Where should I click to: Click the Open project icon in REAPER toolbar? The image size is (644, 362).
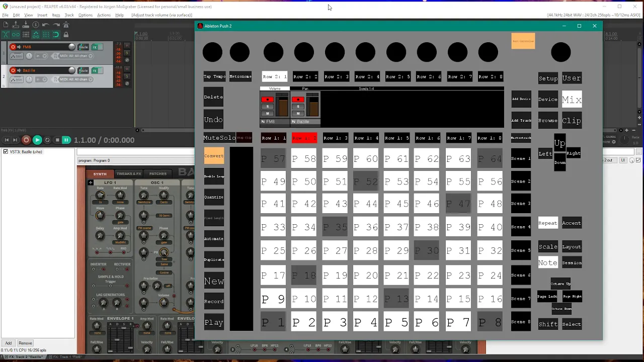point(16,25)
